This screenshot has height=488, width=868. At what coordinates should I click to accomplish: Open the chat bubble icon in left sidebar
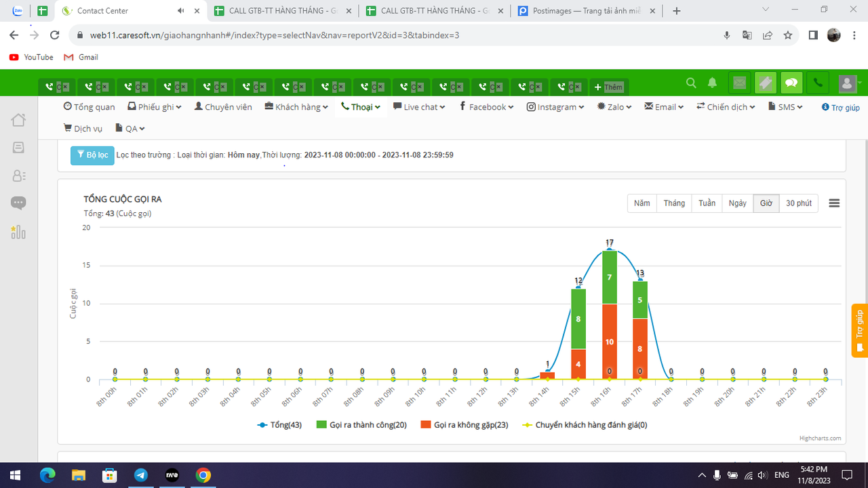click(18, 203)
